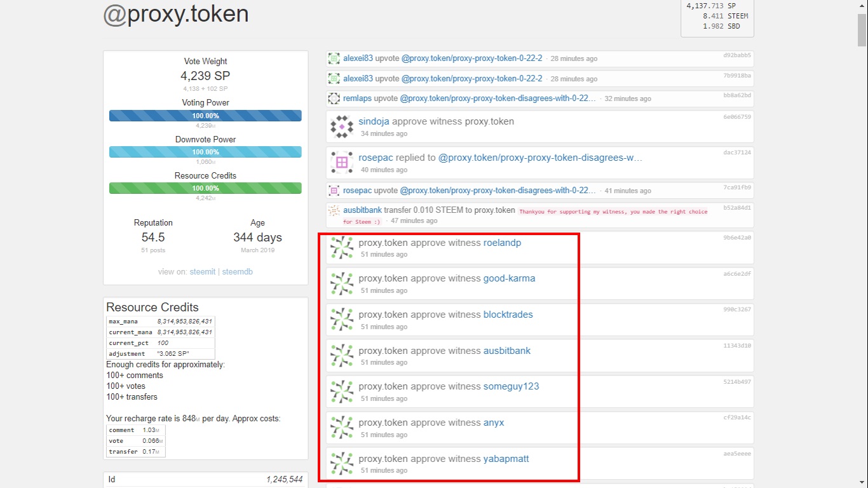Click the Resource Credits progress bar

pos(205,188)
